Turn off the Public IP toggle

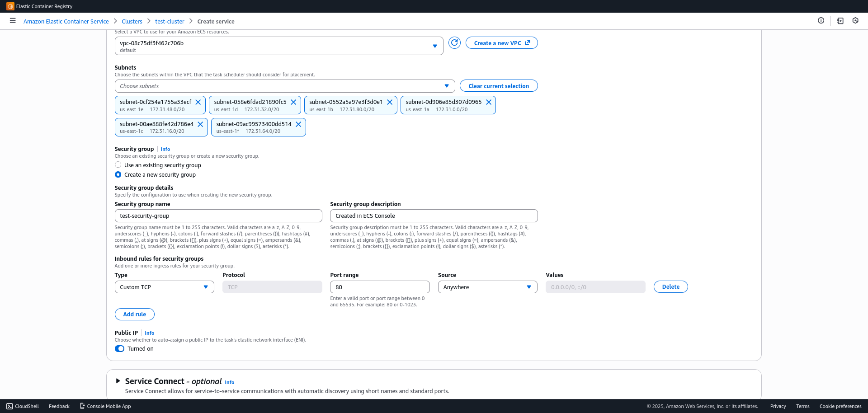click(119, 348)
